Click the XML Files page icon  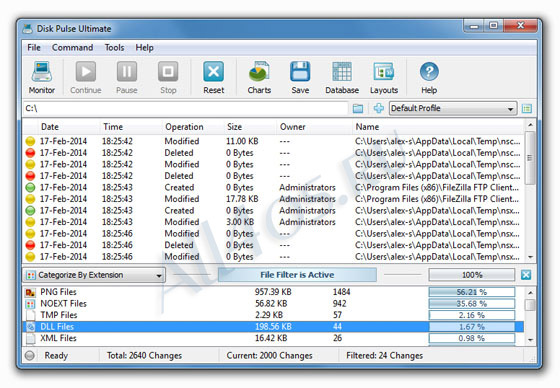pyautogui.click(x=31, y=338)
